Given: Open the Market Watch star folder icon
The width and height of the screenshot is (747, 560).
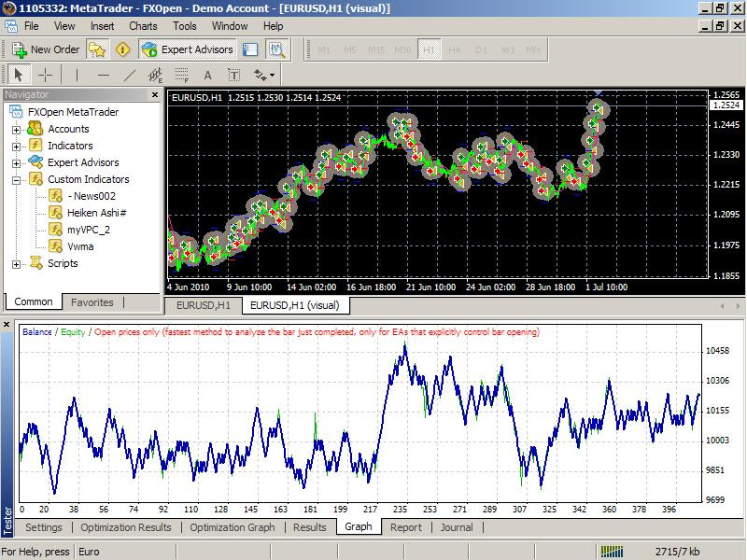Looking at the screenshot, I should [x=97, y=49].
